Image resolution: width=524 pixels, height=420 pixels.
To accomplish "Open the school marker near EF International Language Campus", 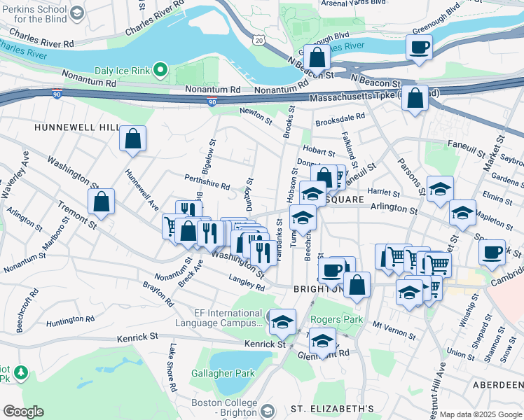I will coord(282,323).
